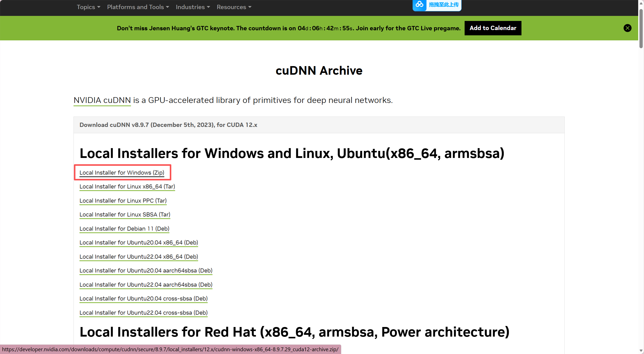Dismiss the green GTC keynote banner
The width and height of the screenshot is (644, 354).
point(627,28)
